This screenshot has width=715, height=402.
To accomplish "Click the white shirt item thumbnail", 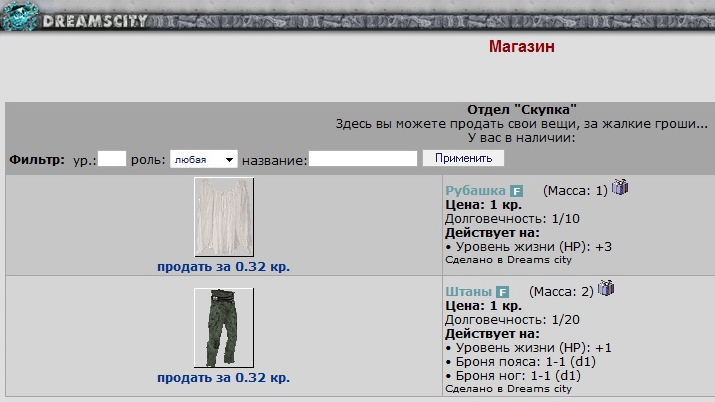I will (224, 217).
